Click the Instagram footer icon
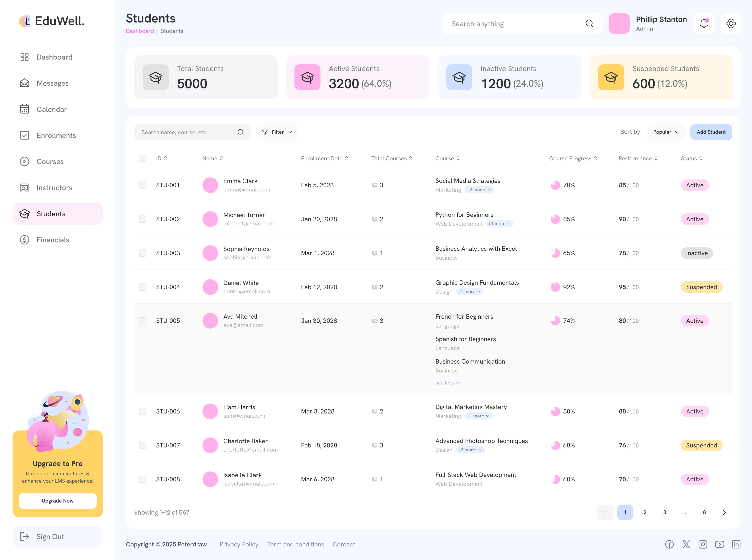Viewport: 752px width, 560px height. click(x=703, y=544)
